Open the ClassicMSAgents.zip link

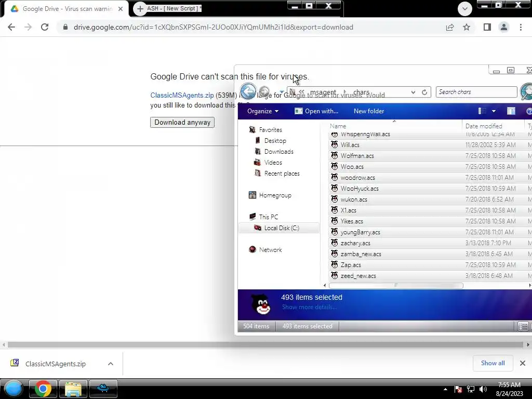(182, 96)
